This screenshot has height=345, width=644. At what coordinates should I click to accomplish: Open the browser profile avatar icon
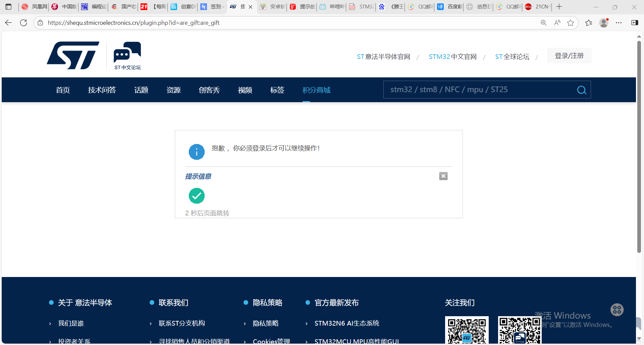point(604,23)
